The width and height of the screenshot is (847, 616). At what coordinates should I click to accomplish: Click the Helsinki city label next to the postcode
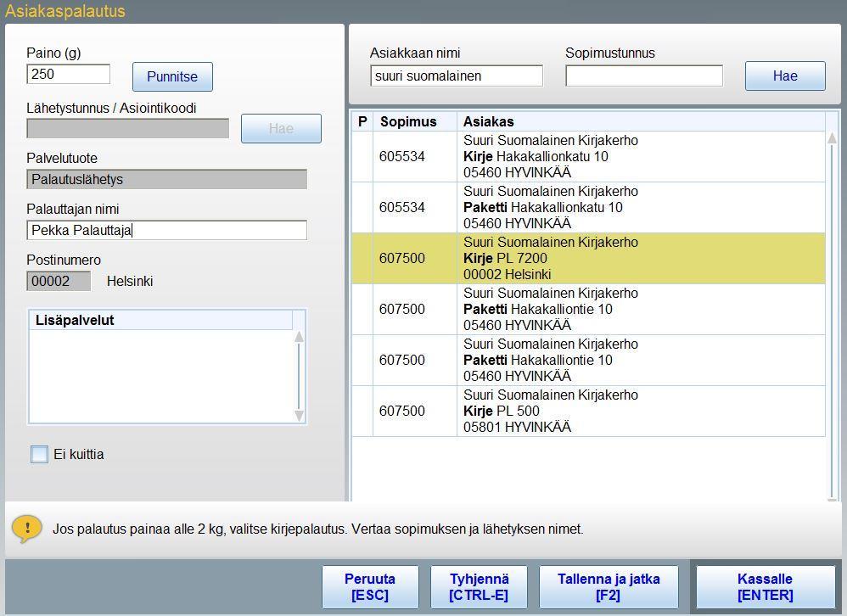130,282
